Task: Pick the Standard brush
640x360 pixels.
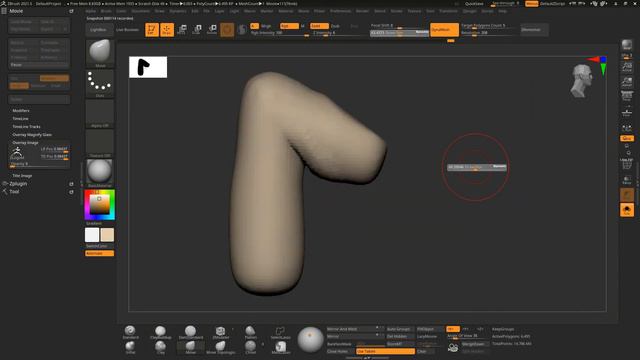Action: 130,332
